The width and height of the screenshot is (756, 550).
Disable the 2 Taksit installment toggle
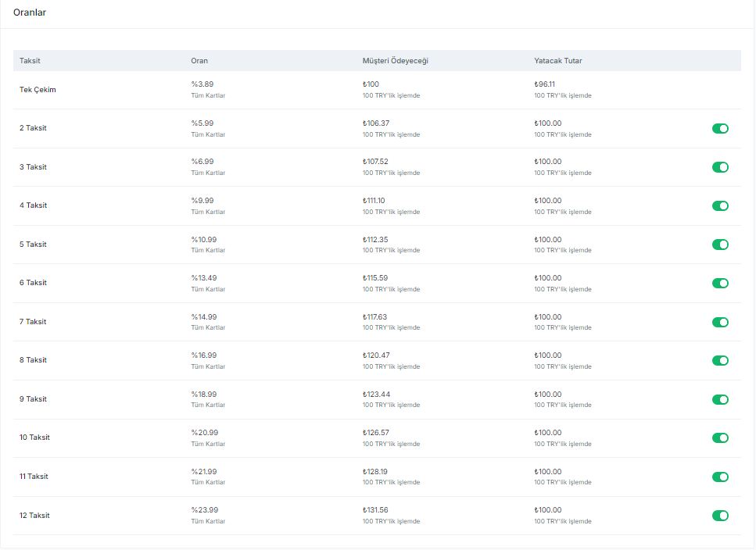720,129
